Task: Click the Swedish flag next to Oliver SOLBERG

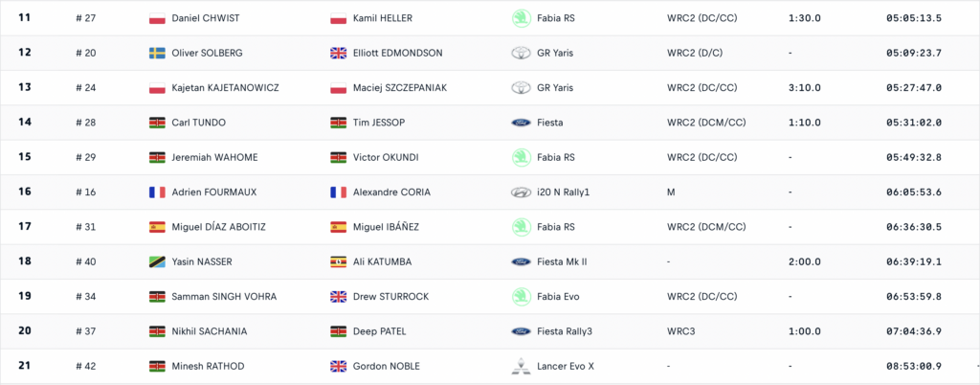Action: tap(158, 53)
